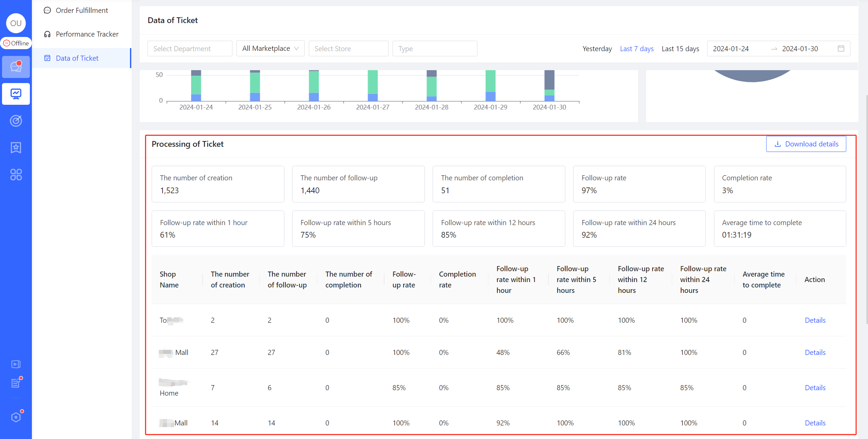868x439 pixels.
Task: Click the number of completion card 51
Action: [x=499, y=184]
